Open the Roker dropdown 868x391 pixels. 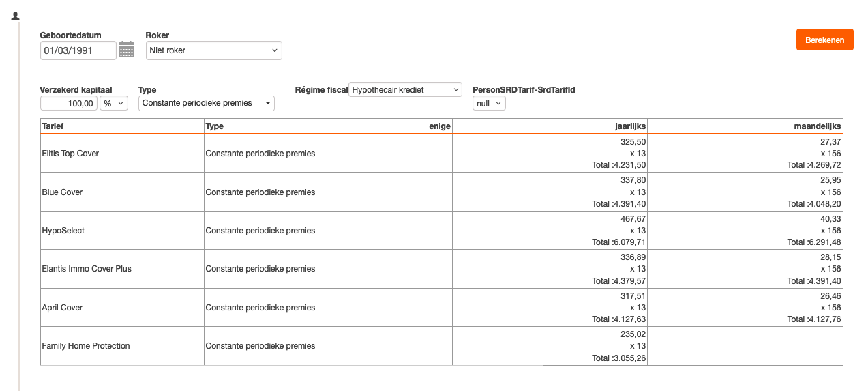pos(213,50)
